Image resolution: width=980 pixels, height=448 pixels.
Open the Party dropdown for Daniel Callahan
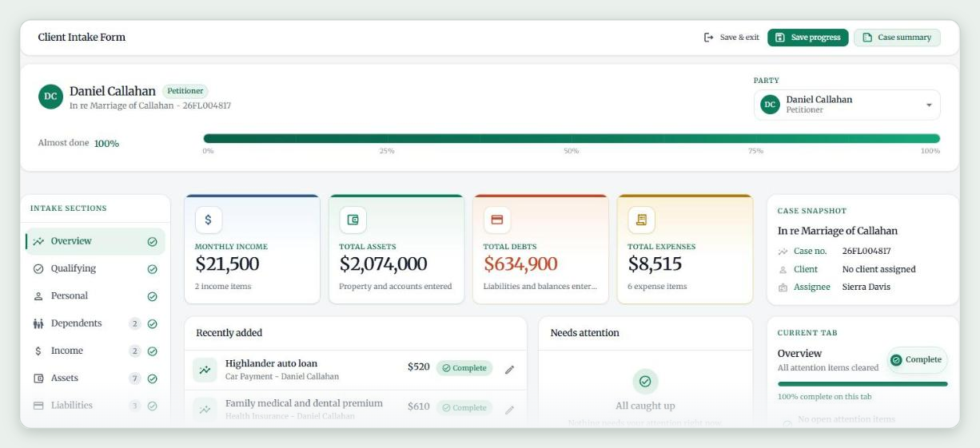click(847, 105)
